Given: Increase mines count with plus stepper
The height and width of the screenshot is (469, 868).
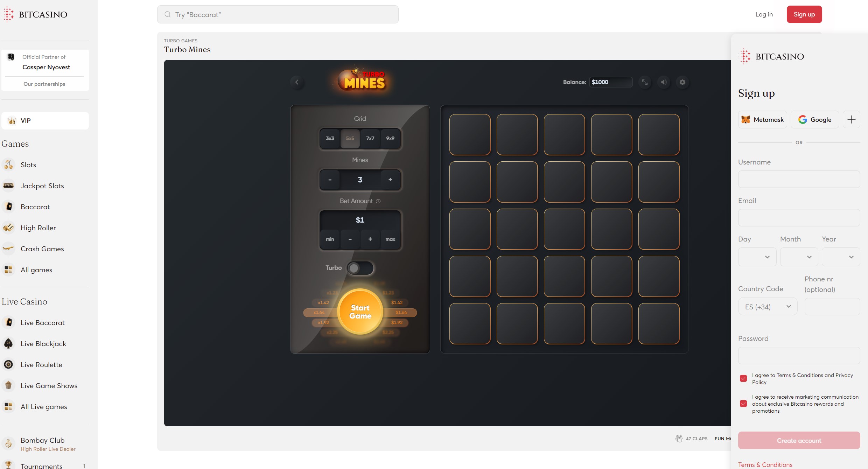Looking at the screenshot, I should click(390, 180).
